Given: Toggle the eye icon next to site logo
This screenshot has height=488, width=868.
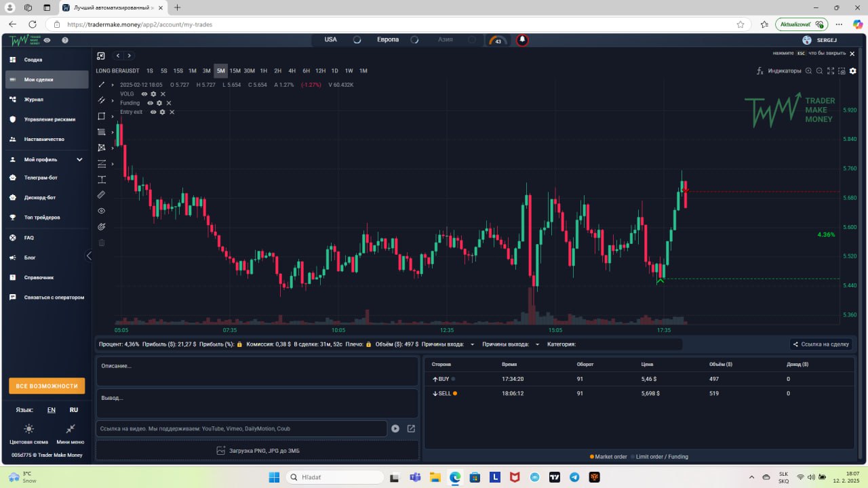Looking at the screenshot, I should pos(47,40).
